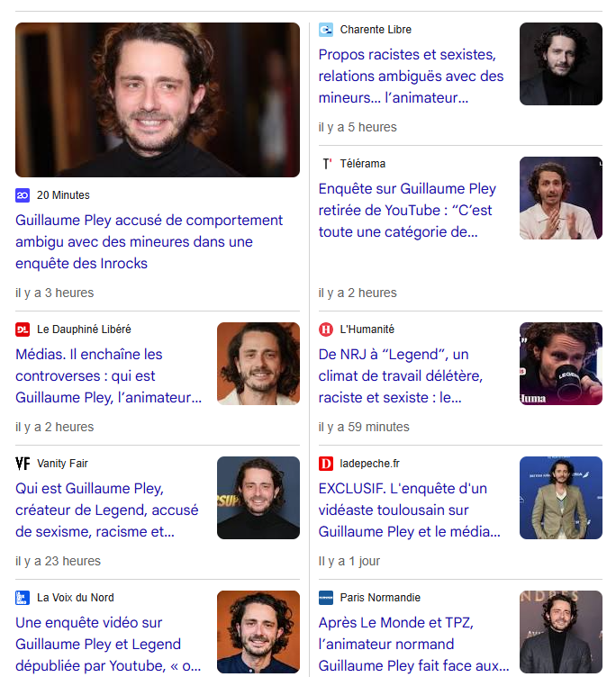
Task: Click the Télérama source logo icon
Action: pyautogui.click(x=326, y=164)
